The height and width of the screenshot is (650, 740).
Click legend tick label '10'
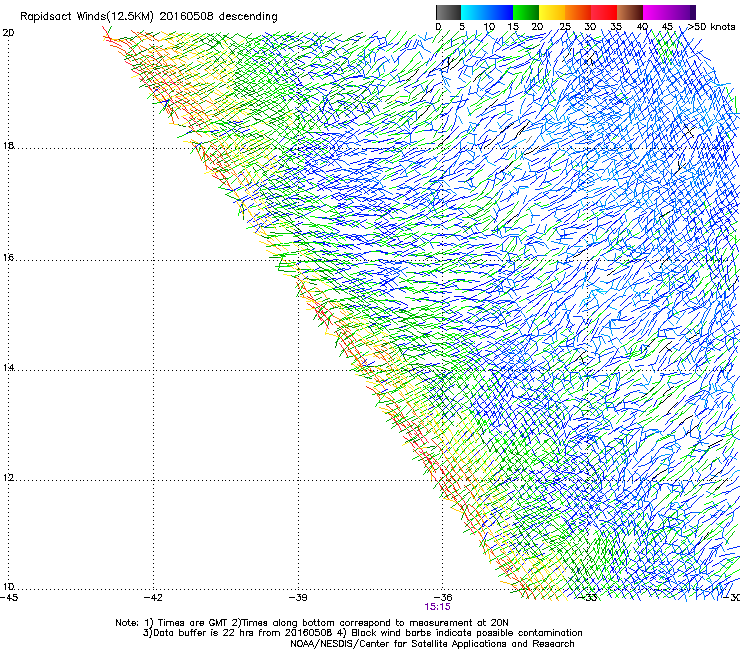tap(489, 27)
